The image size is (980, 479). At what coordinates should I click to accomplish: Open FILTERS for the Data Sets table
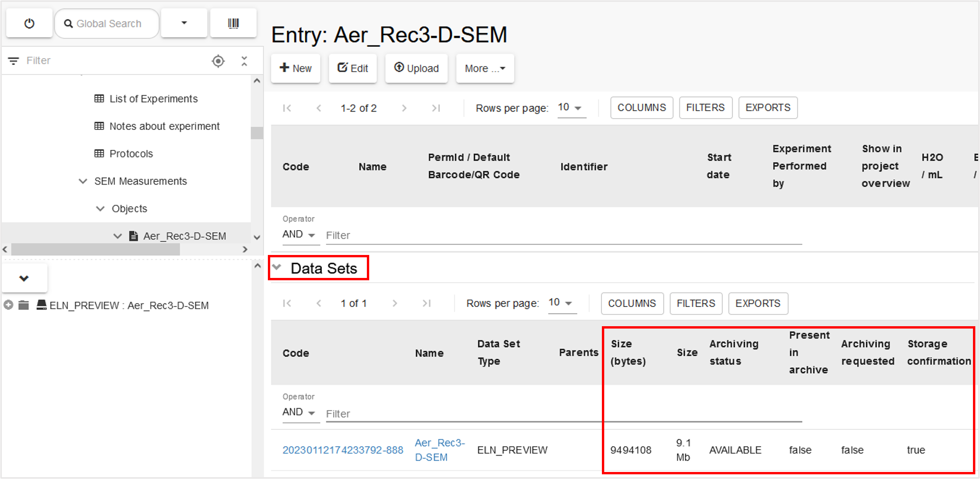tap(696, 304)
